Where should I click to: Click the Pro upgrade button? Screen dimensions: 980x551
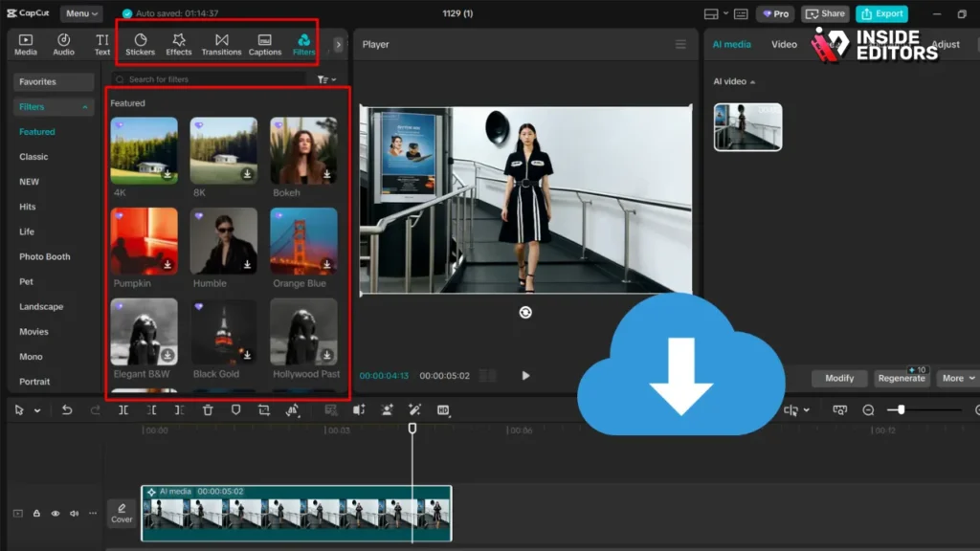[x=775, y=13]
